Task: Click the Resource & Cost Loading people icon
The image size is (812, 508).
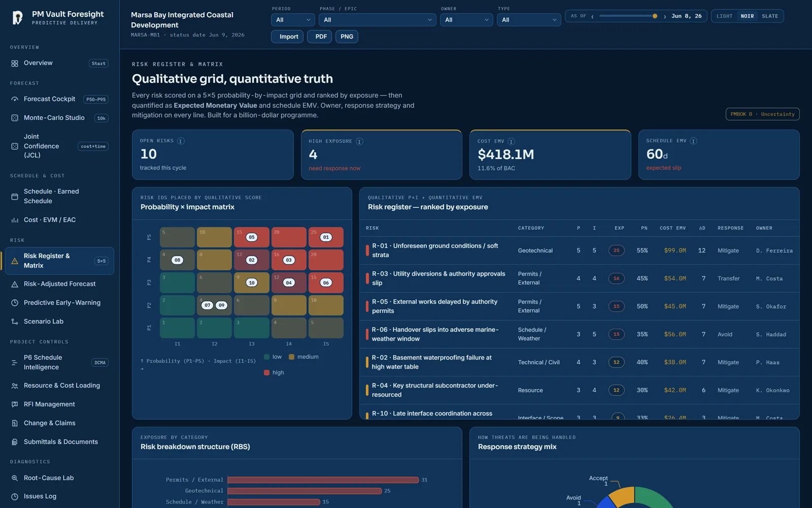Action: (15, 386)
